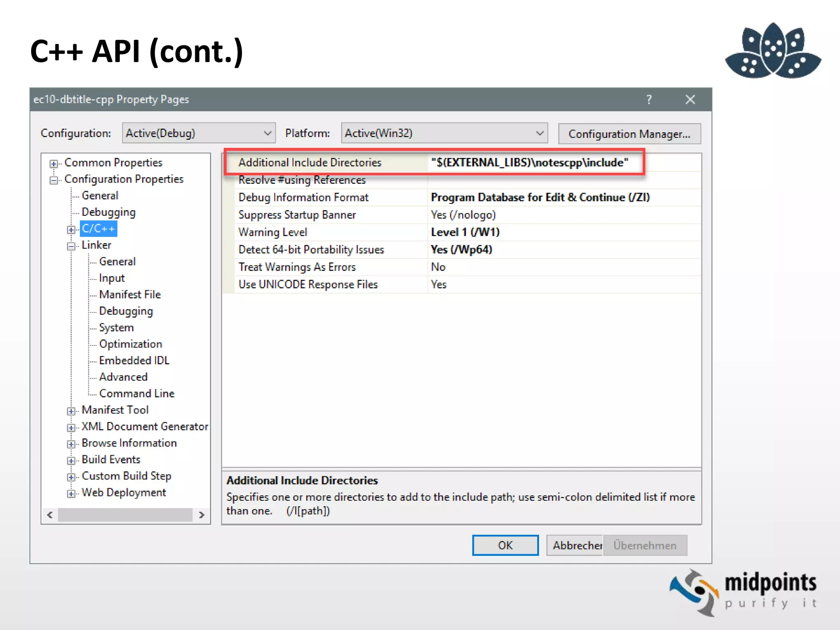Select Linker Input tree item
Screen dimensions: 840x630
(x=112, y=278)
